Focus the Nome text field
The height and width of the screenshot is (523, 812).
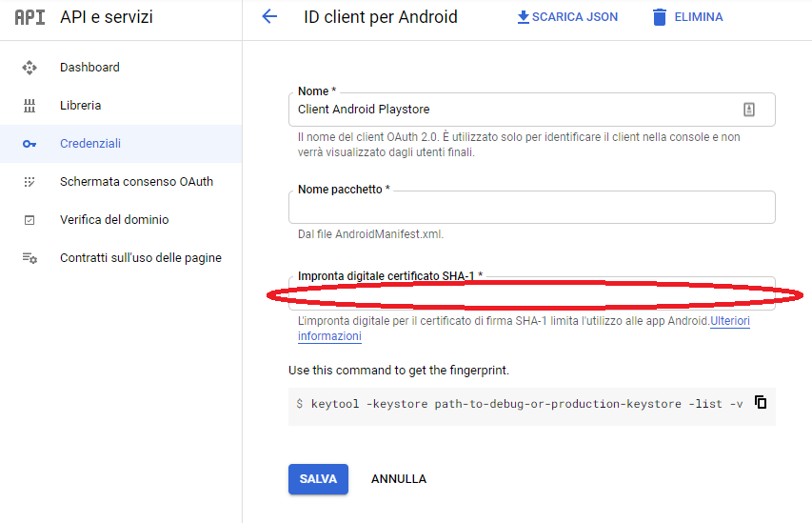click(532, 110)
